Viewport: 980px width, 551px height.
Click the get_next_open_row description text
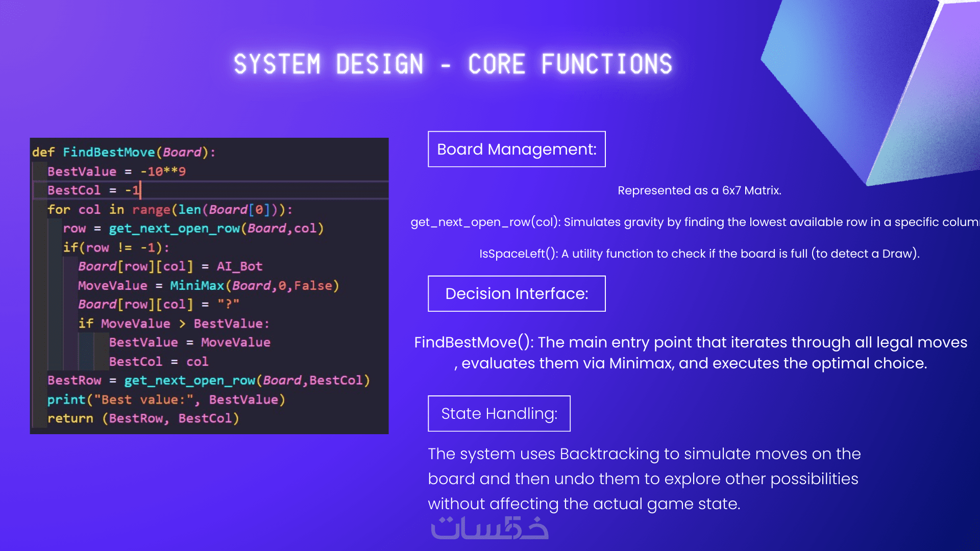pyautogui.click(x=694, y=222)
